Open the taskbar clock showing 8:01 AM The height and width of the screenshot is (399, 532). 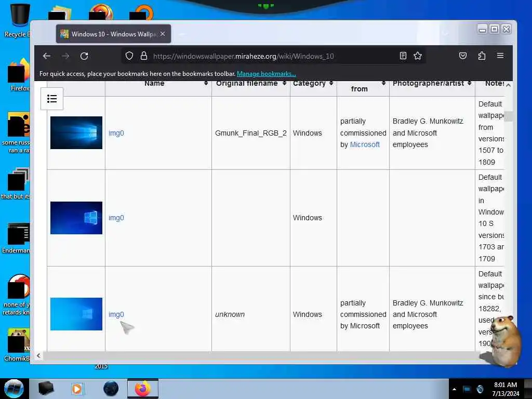[506, 389]
